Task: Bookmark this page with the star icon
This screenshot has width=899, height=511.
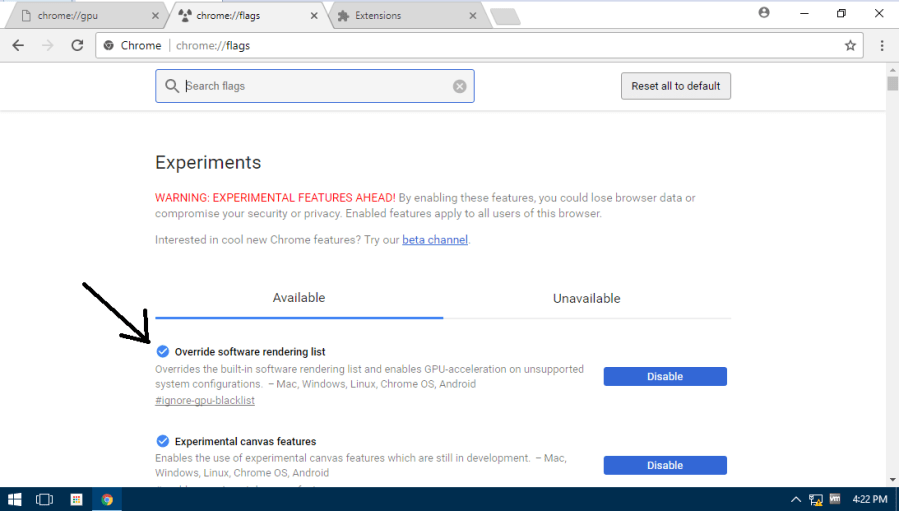Action: pos(850,46)
